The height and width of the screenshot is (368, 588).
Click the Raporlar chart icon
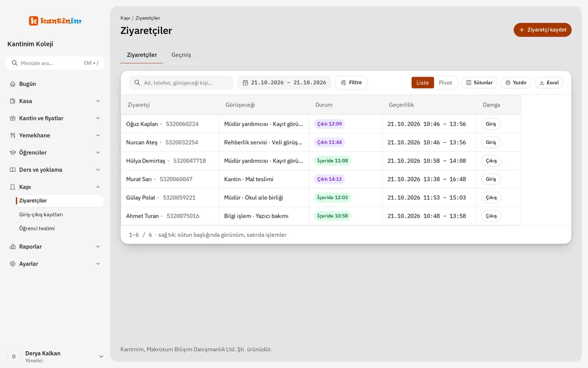(13, 246)
